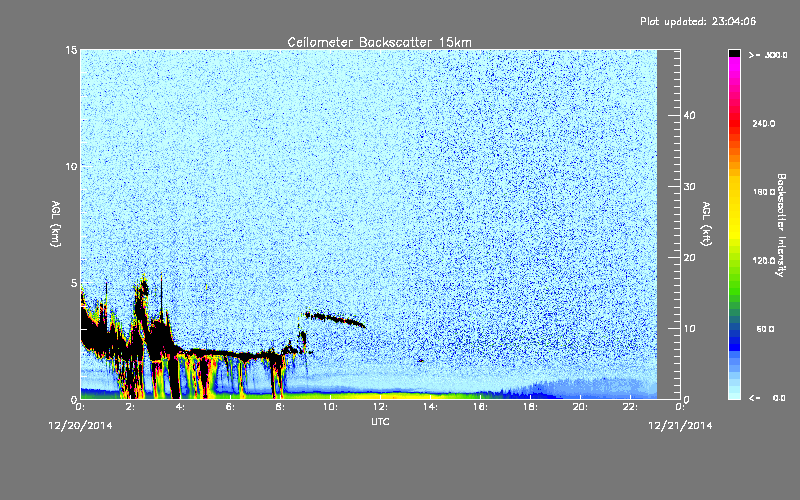Click the '22:' hour tick label

tap(630, 407)
